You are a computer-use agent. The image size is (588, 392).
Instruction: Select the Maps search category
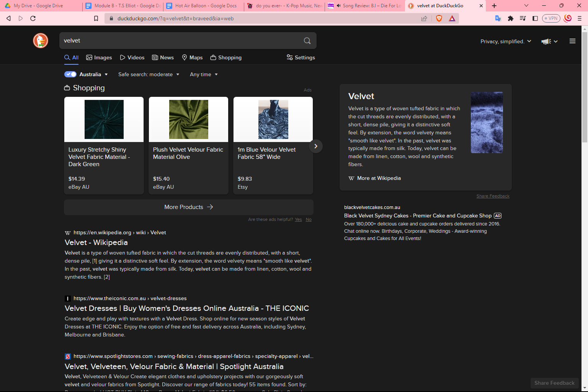click(x=192, y=57)
